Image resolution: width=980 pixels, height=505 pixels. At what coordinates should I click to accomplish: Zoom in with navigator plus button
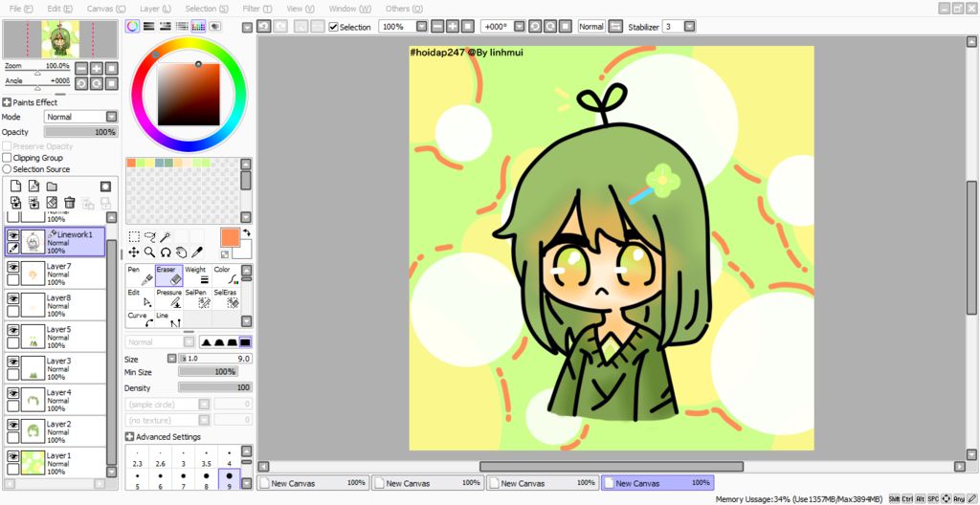(97, 68)
